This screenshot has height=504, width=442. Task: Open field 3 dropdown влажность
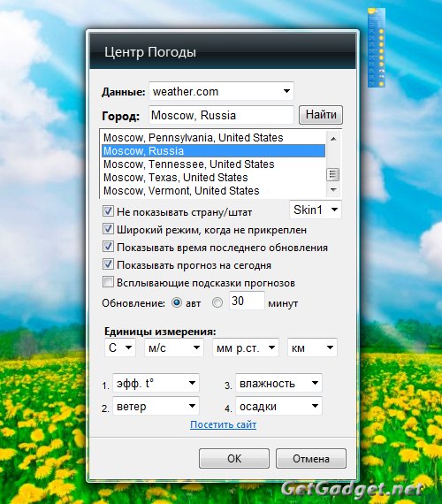(x=278, y=383)
